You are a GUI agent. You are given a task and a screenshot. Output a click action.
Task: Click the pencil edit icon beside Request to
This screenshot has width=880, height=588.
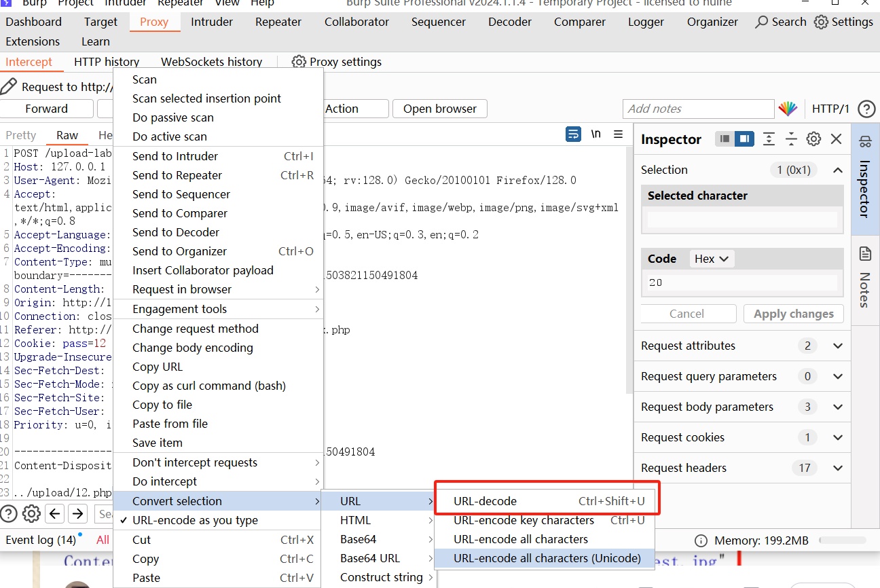click(9, 86)
